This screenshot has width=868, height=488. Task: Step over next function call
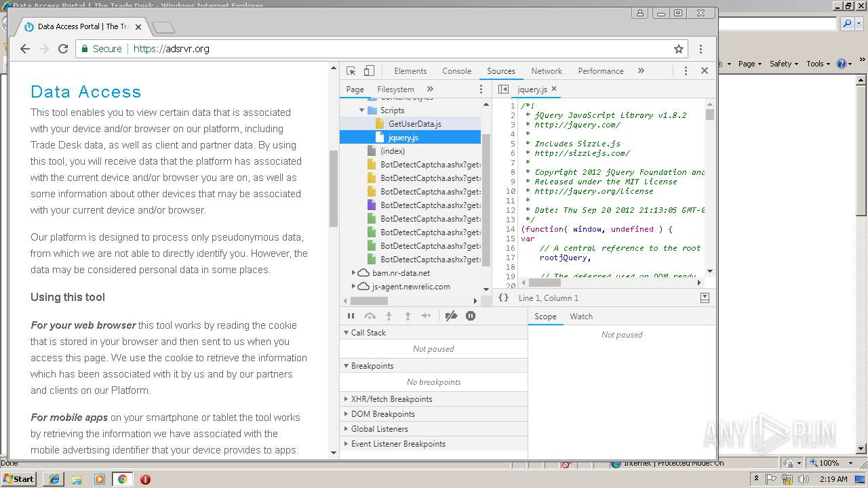click(x=370, y=316)
